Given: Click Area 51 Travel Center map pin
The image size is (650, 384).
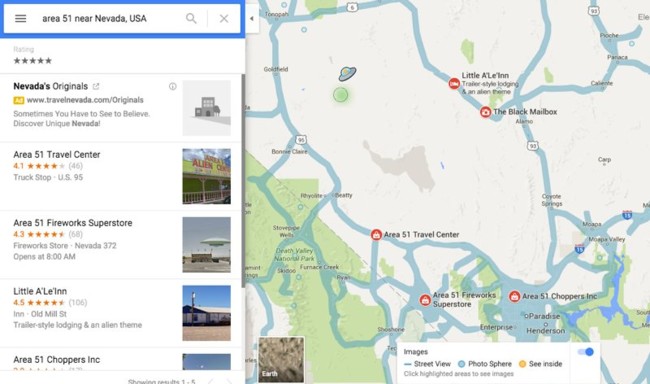Looking at the screenshot, I should 376,235.
